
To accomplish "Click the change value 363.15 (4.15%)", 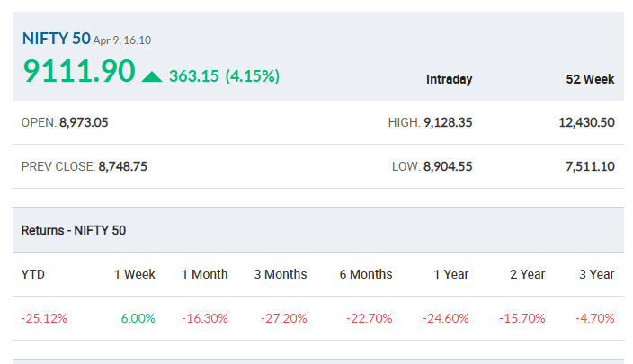I will click(x=224, y=75).
